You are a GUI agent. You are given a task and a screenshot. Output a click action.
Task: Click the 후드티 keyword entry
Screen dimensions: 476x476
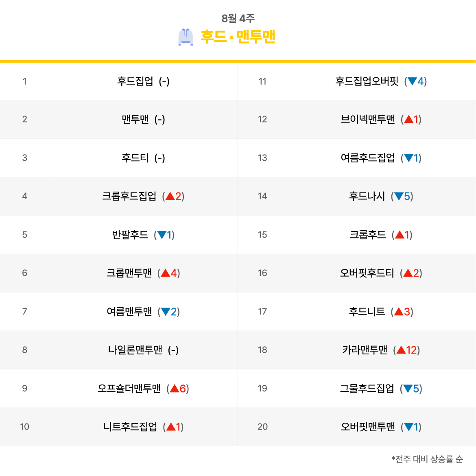click(135, 158)
